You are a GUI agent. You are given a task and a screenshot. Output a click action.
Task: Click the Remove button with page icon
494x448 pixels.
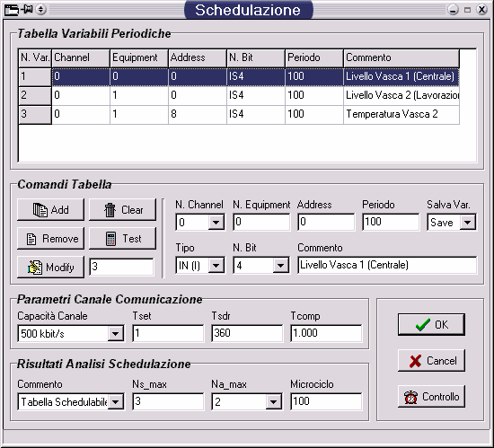[x=50, y=239]
